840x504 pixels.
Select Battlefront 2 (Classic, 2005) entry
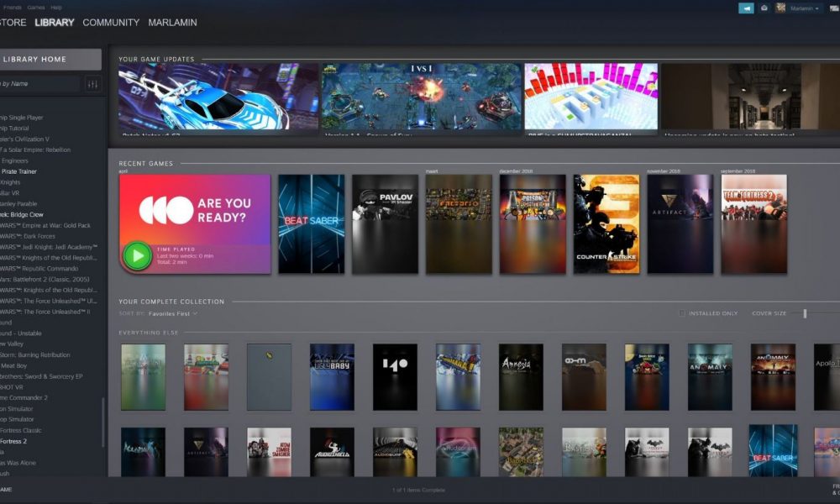click(45, 279)
